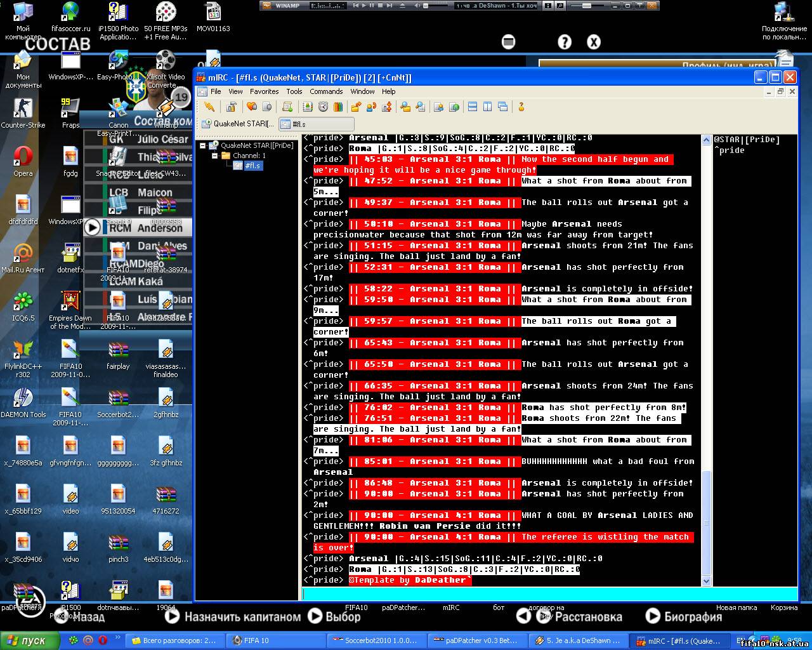Open the Help menu in mIRC
This screenshot has height=650, width=812.
(x=388, y=91)
